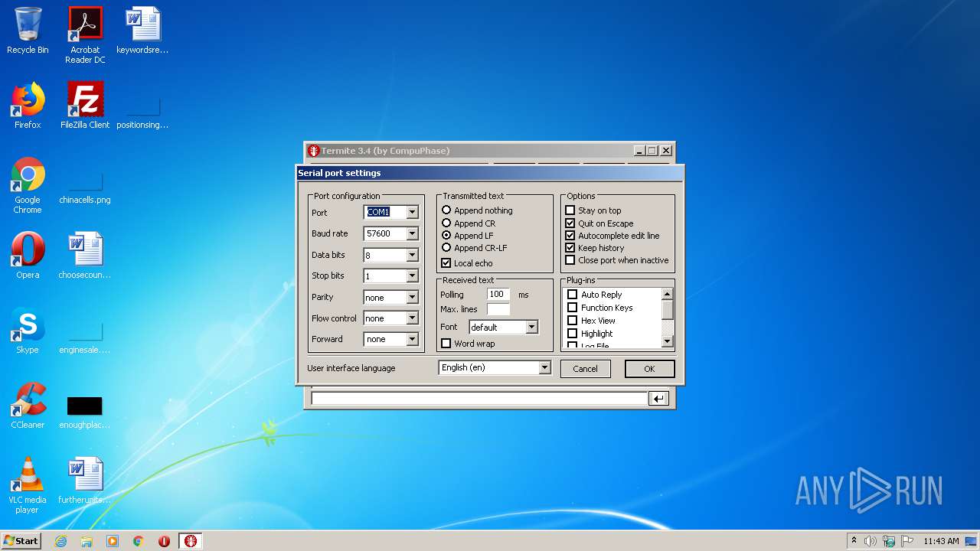Image resolution: width=980 pixels, height=551 pixels.
Task: Click the send arrow button in Termite
Action: click(x=658, y=398)
